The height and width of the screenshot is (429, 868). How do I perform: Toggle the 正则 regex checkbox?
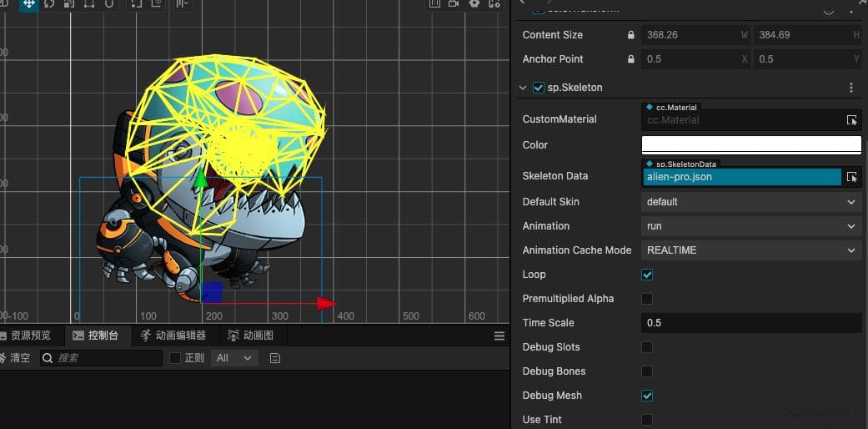[x=175, y=358]
